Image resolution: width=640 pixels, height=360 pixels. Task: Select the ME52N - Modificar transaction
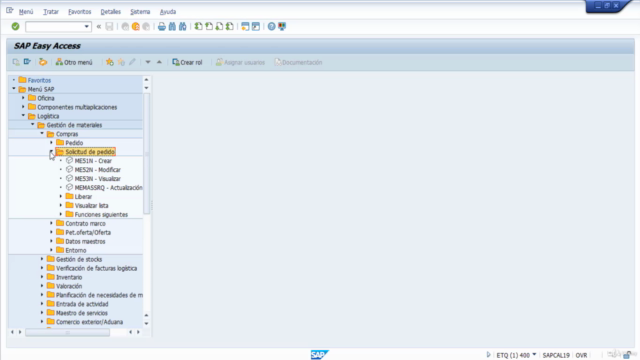[98, 170]
